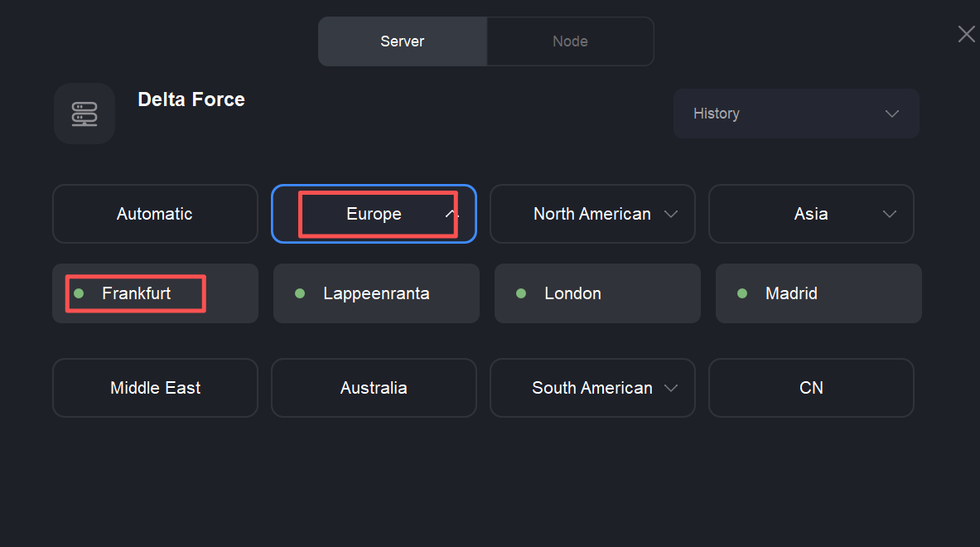The image size is (980, 547).
Task: Select the Server tab
Action: [403, 41]
